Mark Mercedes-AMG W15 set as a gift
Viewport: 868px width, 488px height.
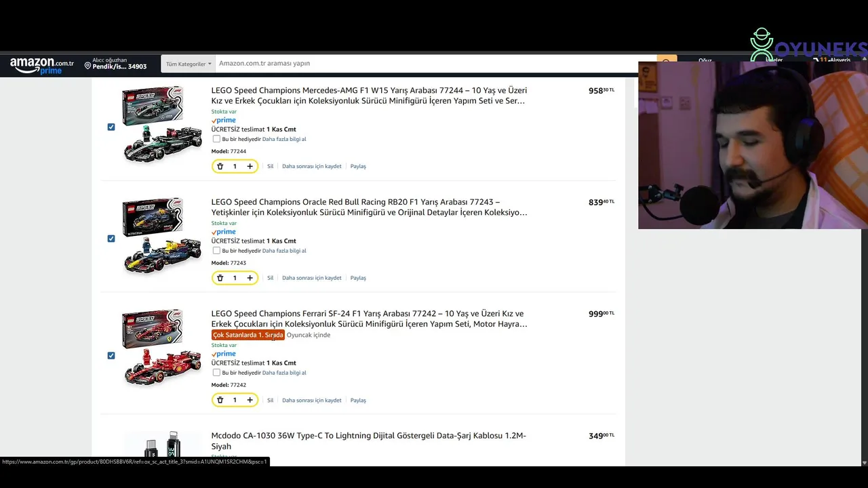[216, 139]
